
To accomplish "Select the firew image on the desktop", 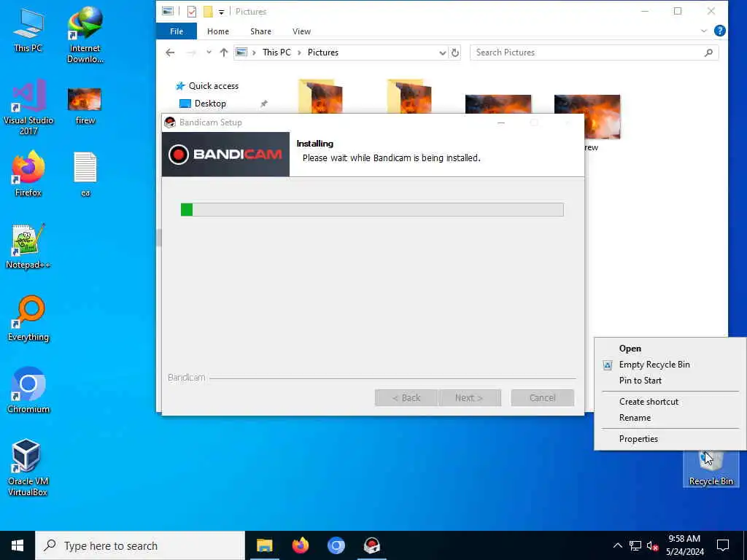I will tap(85, 106).
